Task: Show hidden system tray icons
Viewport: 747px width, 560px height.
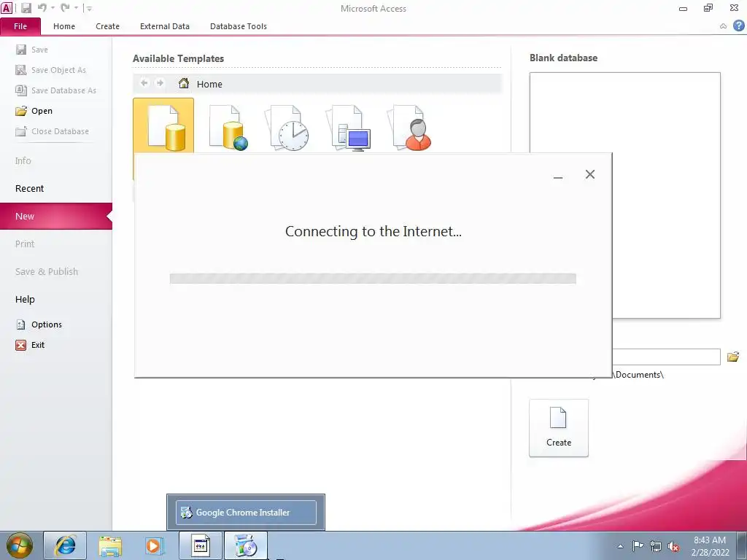Action: (x=620, y=546)
